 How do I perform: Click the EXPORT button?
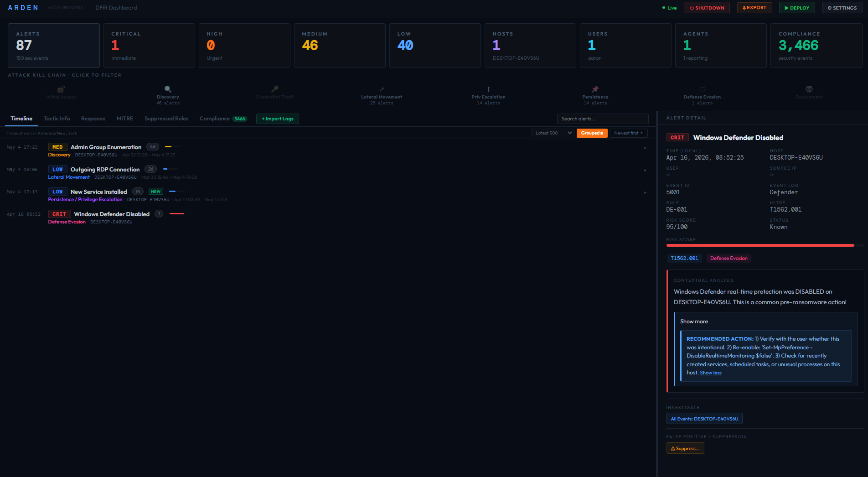754,8
